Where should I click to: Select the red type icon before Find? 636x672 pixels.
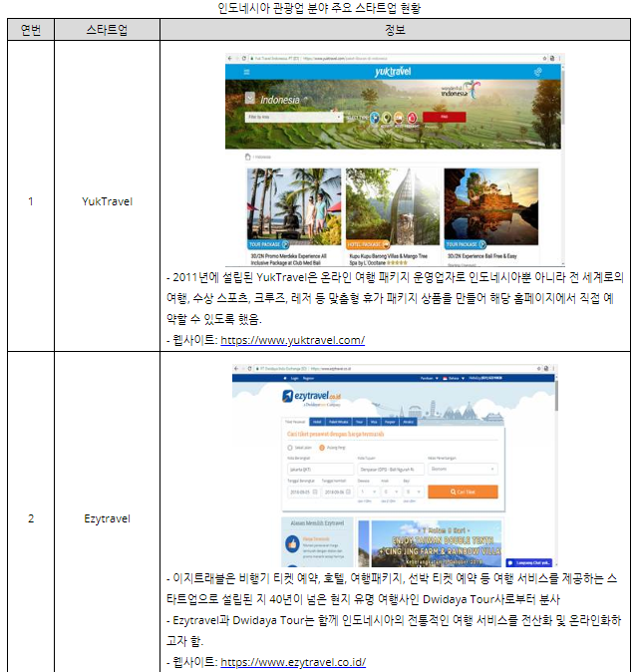tap(412, 118)
